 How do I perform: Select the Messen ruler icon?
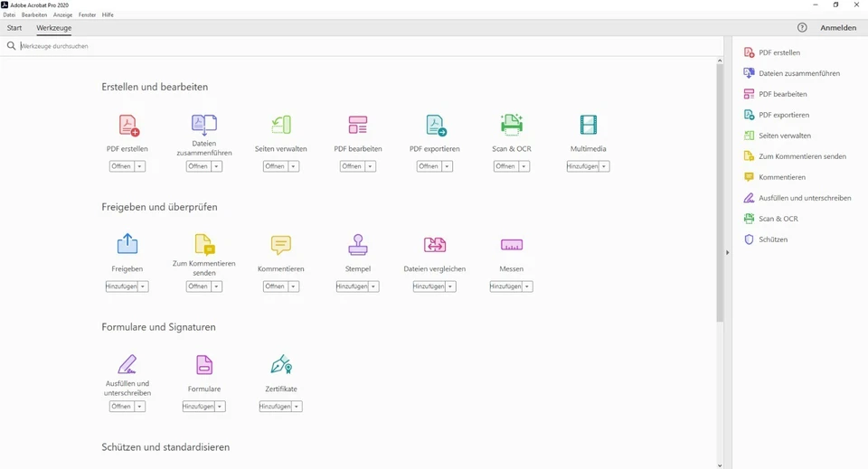(512, 245)
